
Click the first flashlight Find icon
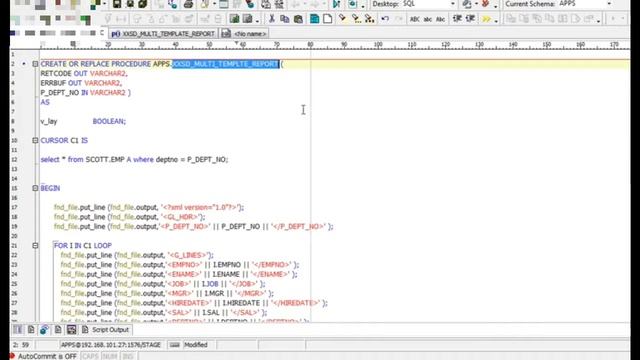coord(342,19)
